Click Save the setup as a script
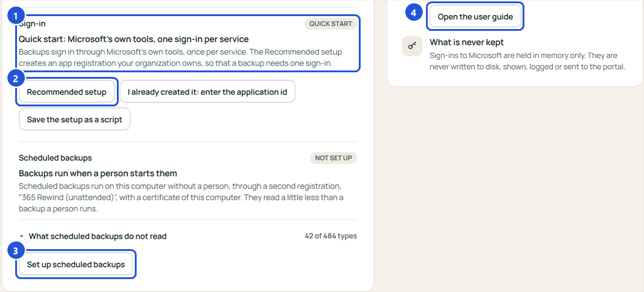This screenshot has width=644, height=292. [75, 119]
